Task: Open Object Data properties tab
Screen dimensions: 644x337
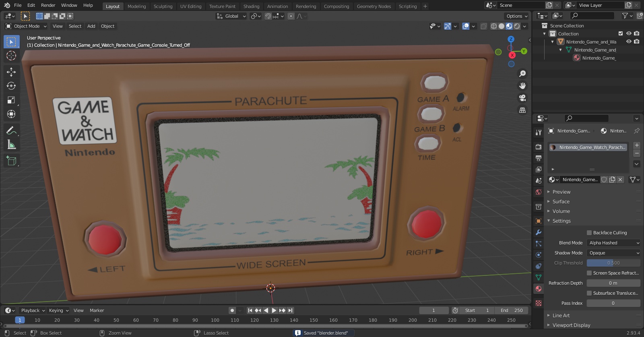Action: (539, 277)
